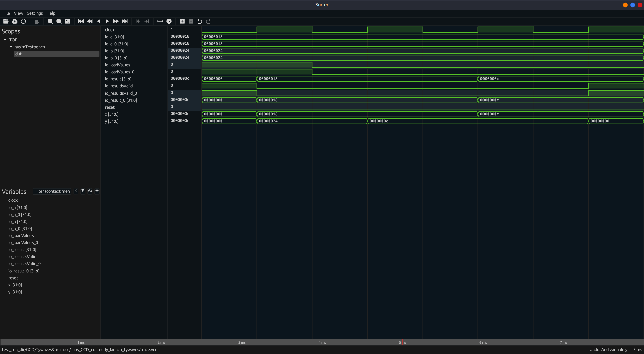Add io_a [31:0] from Variables list
644x354 pixels.
pyautogui.click(x=18, y=208)
